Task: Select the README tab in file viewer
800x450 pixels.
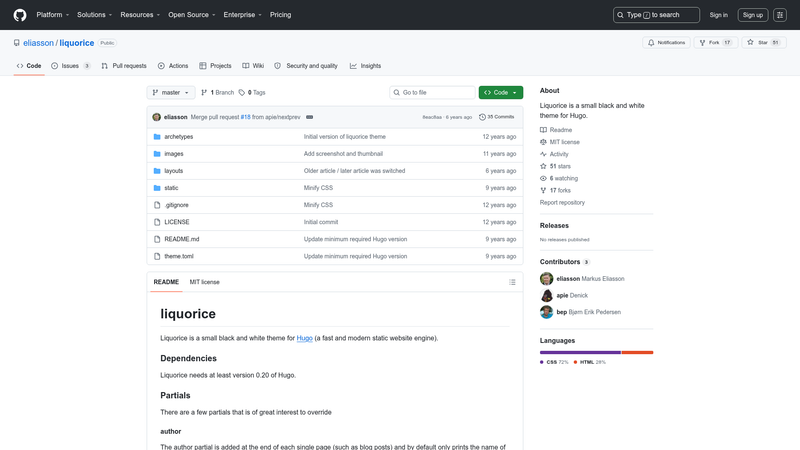Action: [166, 282]
